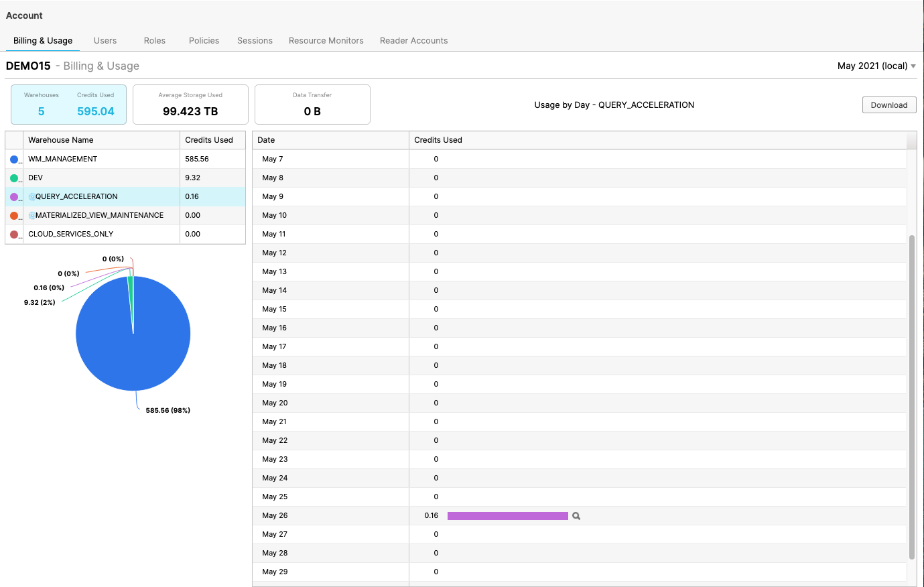The height and width of the screenshot is (587, 924).
Task: Switch to the Users tab
Action: click(105, 40)
